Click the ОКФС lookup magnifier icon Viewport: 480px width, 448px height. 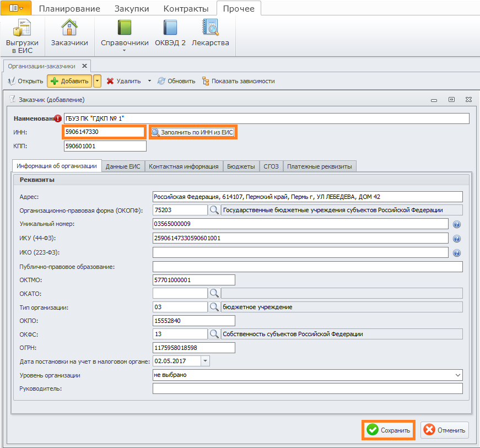click(214, 334)
